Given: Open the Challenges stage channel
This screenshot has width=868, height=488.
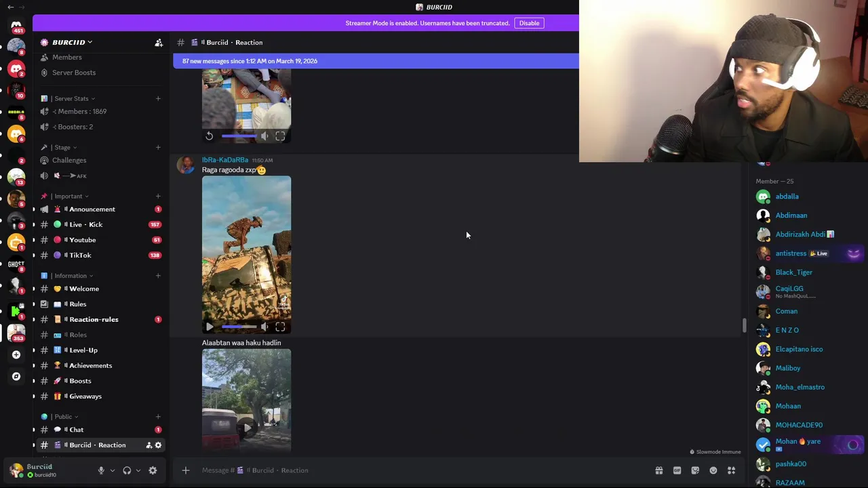Looking at the screenshot, I should tap(69, 160).
